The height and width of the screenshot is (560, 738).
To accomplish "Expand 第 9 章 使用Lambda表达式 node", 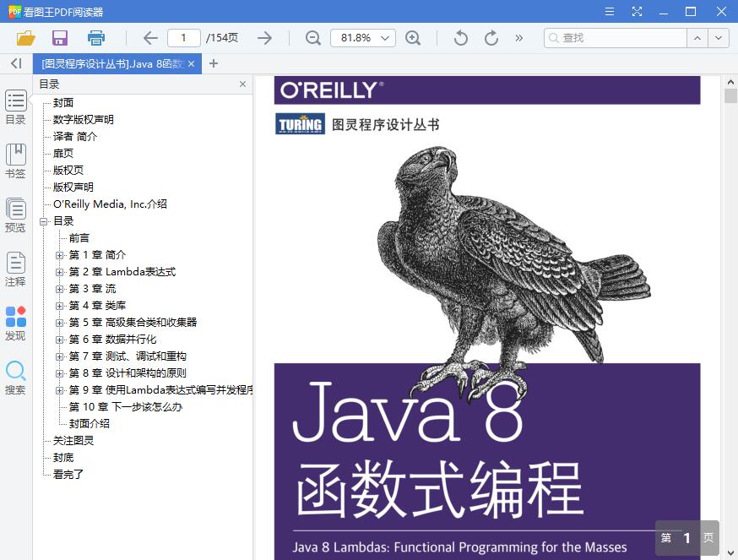I will (59, 390).
